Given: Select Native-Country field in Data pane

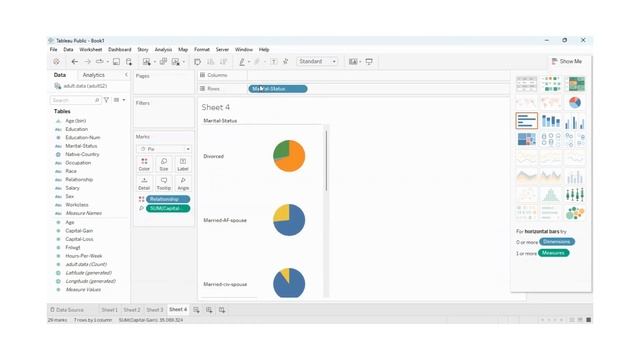Looking at the screenshot, I should (82, 154).
